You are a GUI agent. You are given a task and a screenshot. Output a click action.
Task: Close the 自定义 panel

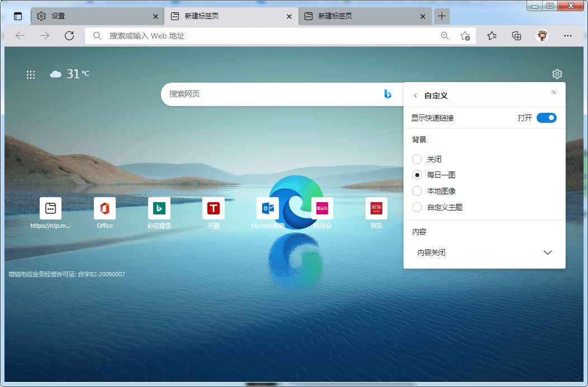click(x=554, y=93)
